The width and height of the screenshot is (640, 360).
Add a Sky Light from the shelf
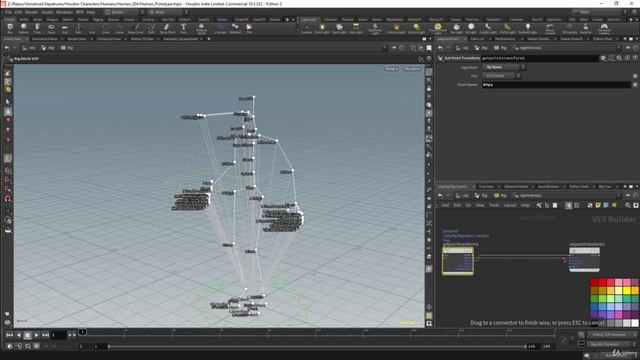tap(456, 29)
